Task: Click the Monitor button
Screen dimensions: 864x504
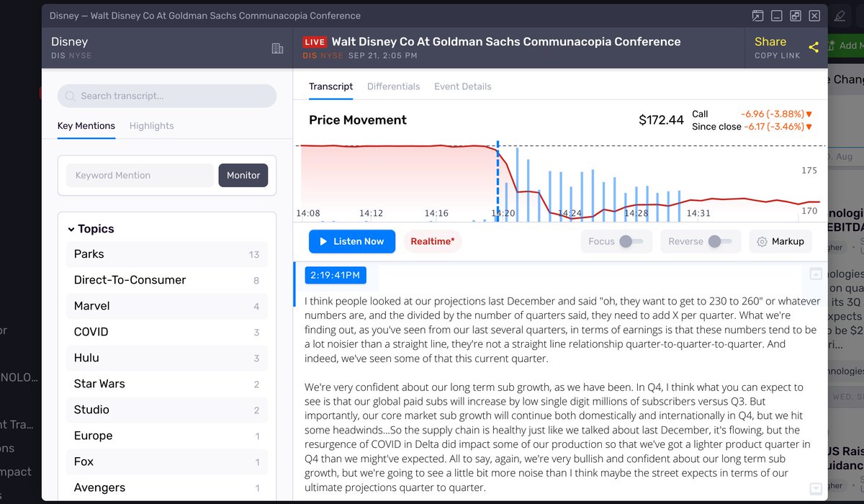Action: click(x=243, y=175)
